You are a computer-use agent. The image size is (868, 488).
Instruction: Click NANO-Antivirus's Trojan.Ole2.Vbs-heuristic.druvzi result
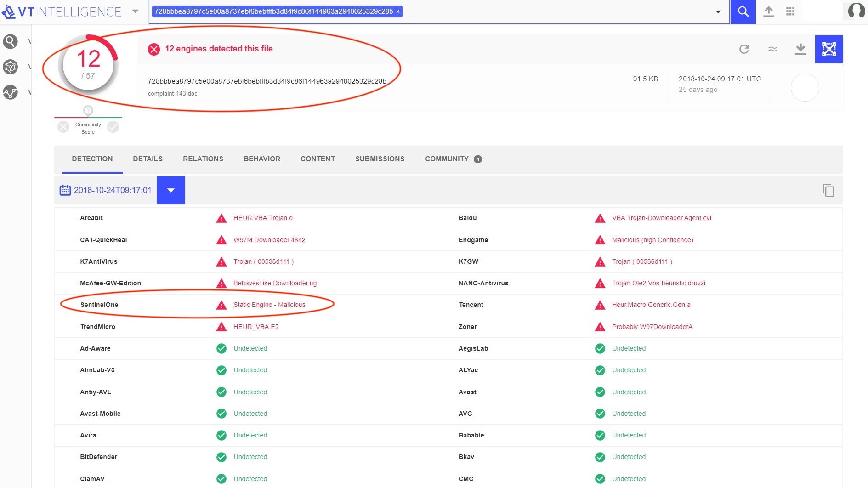(659, 283)
